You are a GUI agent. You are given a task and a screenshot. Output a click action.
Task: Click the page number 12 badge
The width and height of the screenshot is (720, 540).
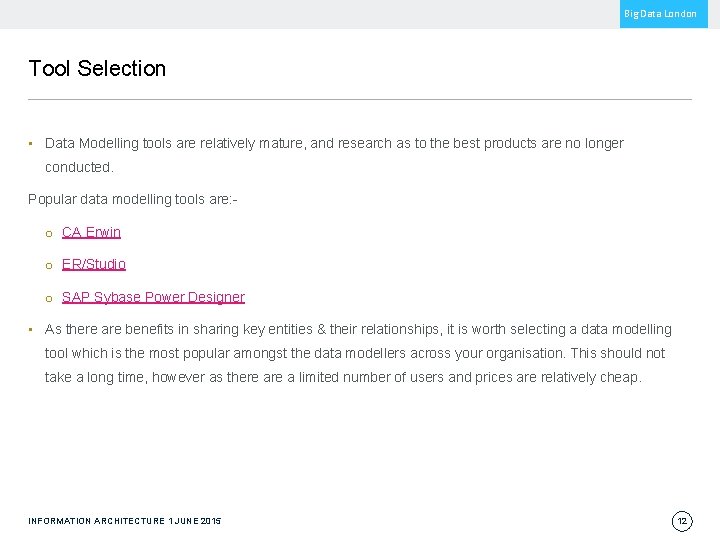tap(682, 521)
